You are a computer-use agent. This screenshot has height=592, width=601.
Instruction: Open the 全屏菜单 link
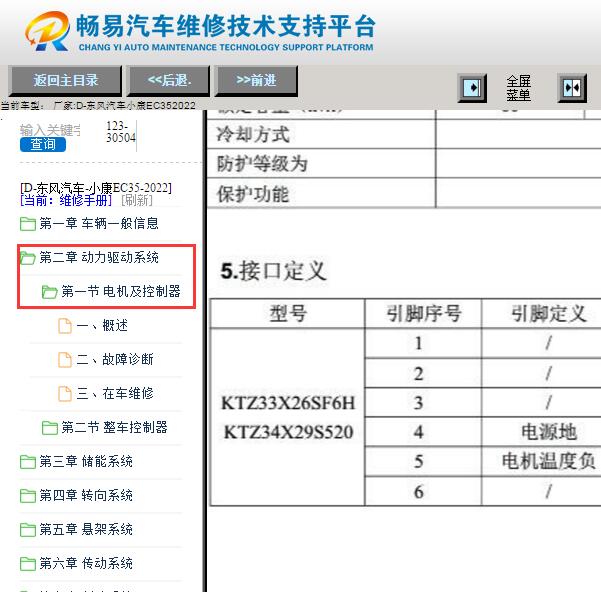coord(519,88)
